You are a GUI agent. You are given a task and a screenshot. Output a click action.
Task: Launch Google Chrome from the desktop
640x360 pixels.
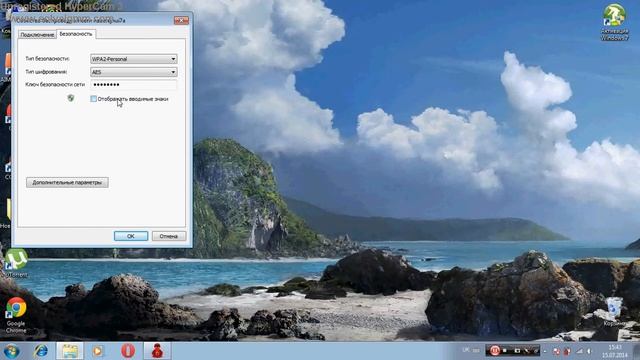coord(16,315)
